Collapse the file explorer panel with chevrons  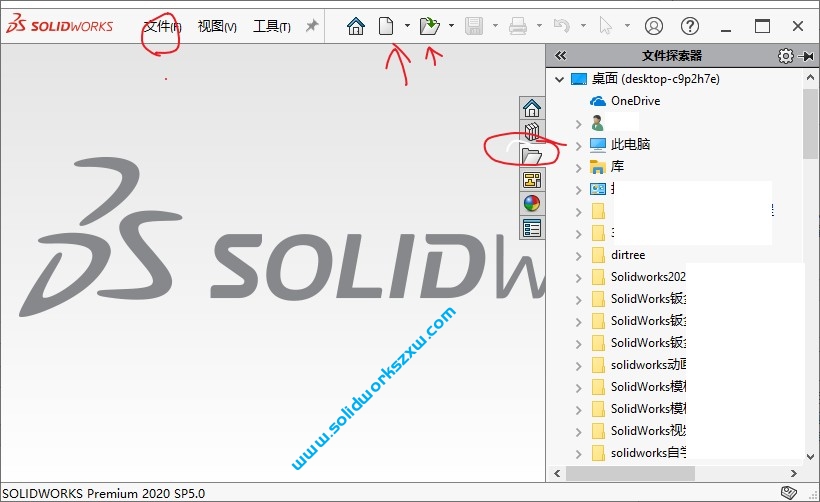560,56
